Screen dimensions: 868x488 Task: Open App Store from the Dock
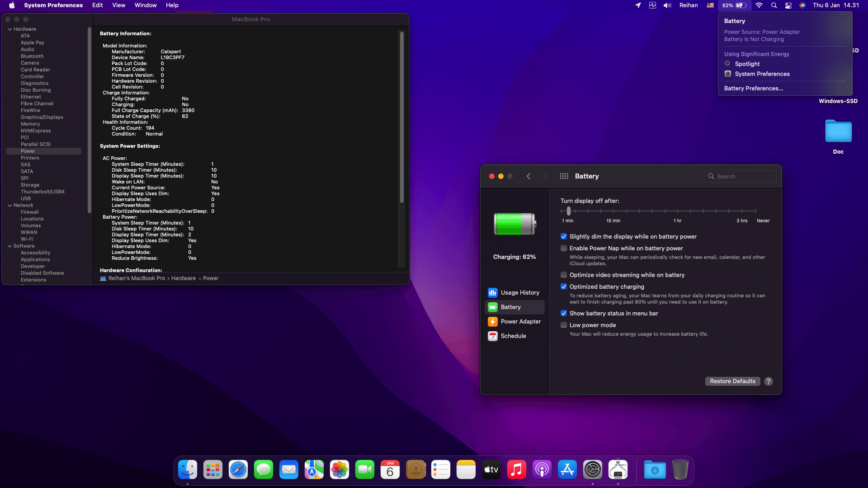567,470
